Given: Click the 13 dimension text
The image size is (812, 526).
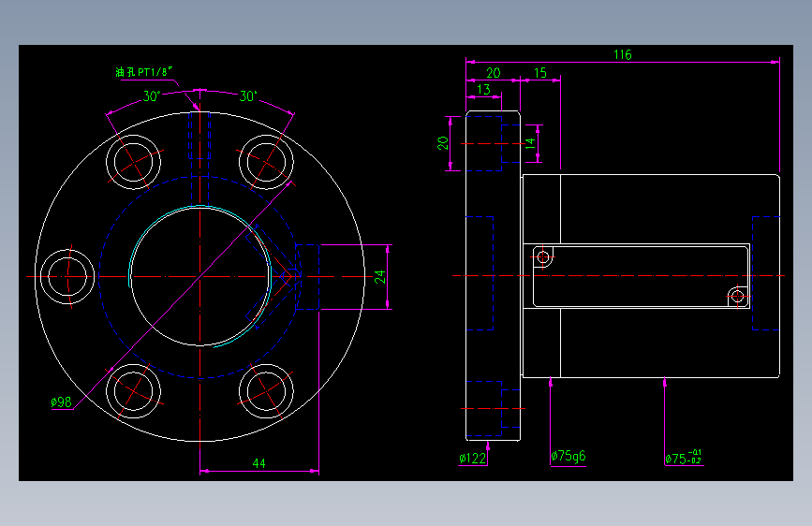Looking at the screenshot, I should point(483,90).
